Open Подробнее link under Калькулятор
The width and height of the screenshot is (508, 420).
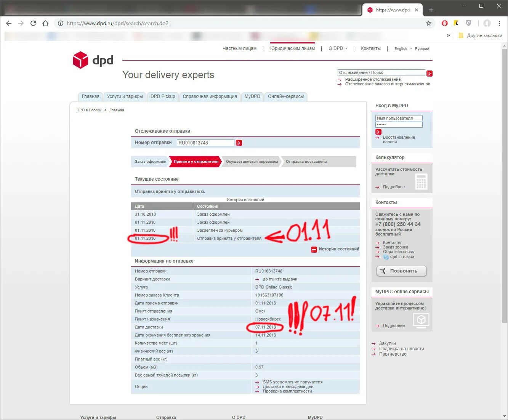click(394, 187)
